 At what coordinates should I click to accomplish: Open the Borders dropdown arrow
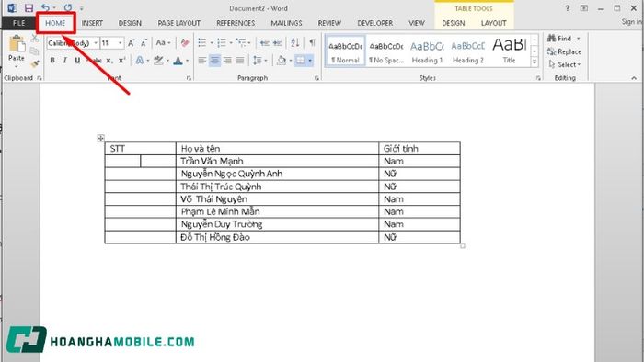(x=310, y=61)
